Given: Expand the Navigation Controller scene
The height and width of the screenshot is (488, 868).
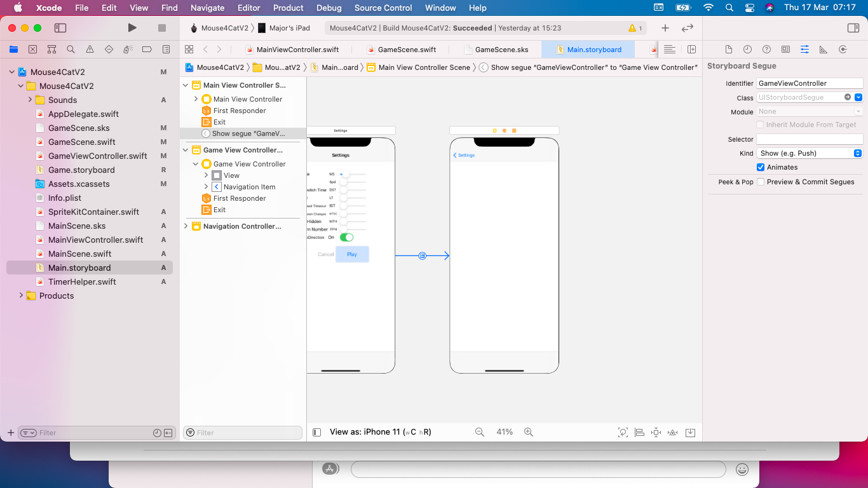Looking at the screenshot, I should pyautogui.click(x=186, y=226).
